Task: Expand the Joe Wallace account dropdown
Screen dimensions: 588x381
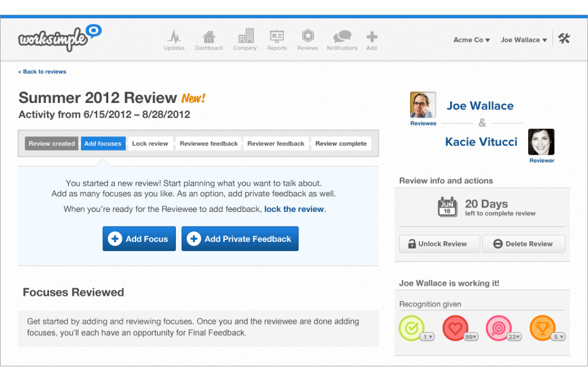Action: [x=523, y=40]
